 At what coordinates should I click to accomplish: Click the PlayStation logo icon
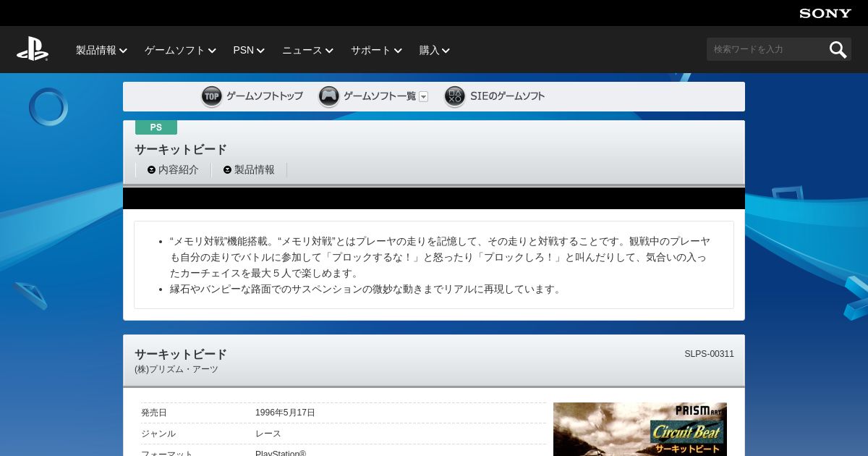tap(33, 49)
